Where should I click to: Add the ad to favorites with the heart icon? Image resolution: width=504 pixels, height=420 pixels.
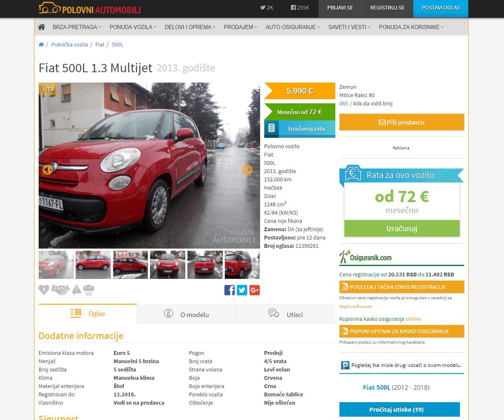[44, 290]
